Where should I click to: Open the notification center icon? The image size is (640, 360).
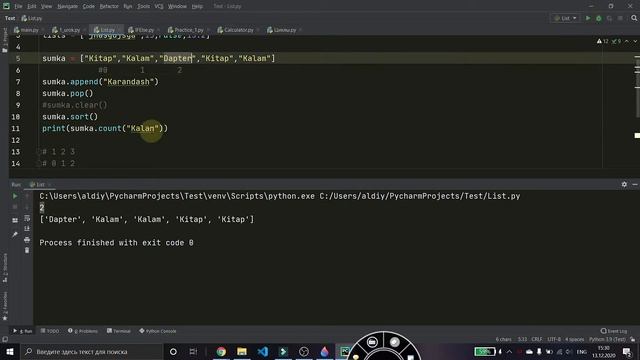pyautogui.click(x=627, y=351)
